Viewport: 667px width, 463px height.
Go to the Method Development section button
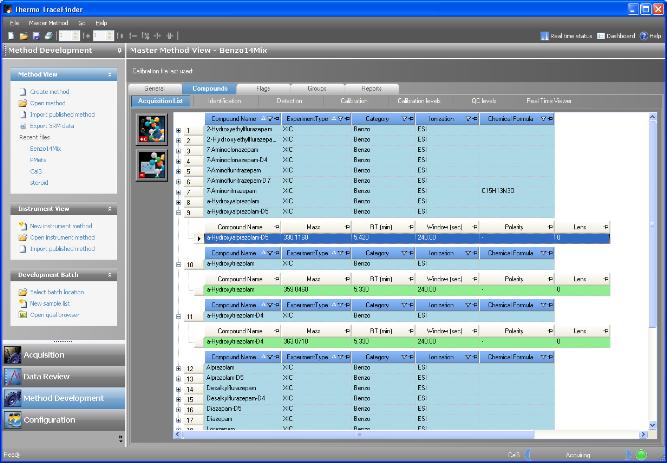(x=63, y=398)
